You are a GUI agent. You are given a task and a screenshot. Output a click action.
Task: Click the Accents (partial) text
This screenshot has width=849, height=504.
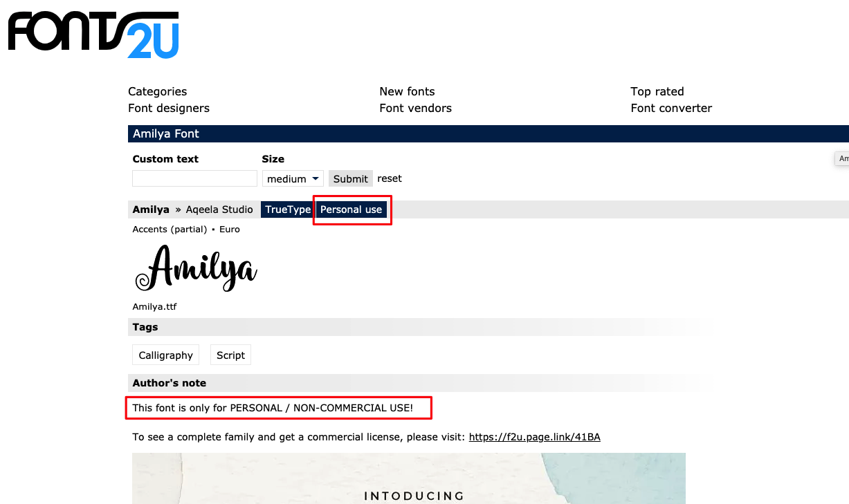[x=170, y=230]
